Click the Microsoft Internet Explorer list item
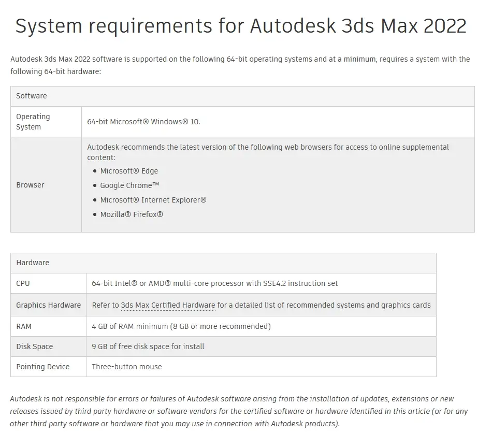This screenshot has height=448, width=492. pyautogui.click(x=153, y=200)
